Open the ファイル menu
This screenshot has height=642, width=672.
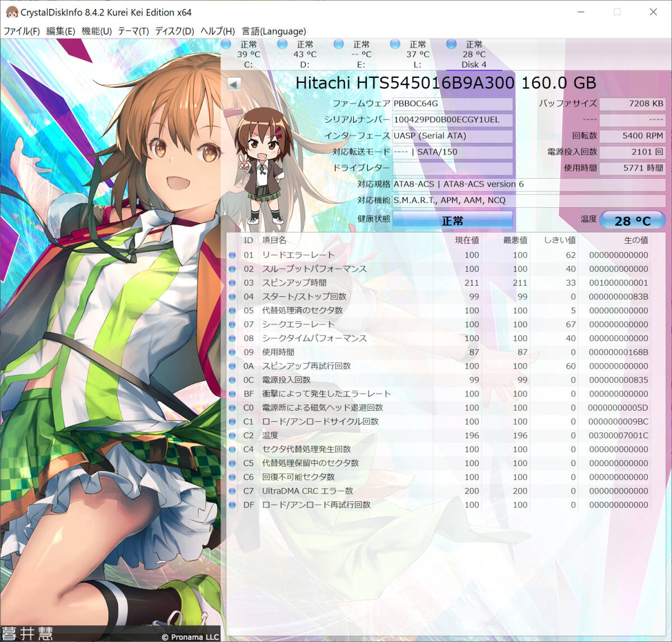tap(22, 31)
